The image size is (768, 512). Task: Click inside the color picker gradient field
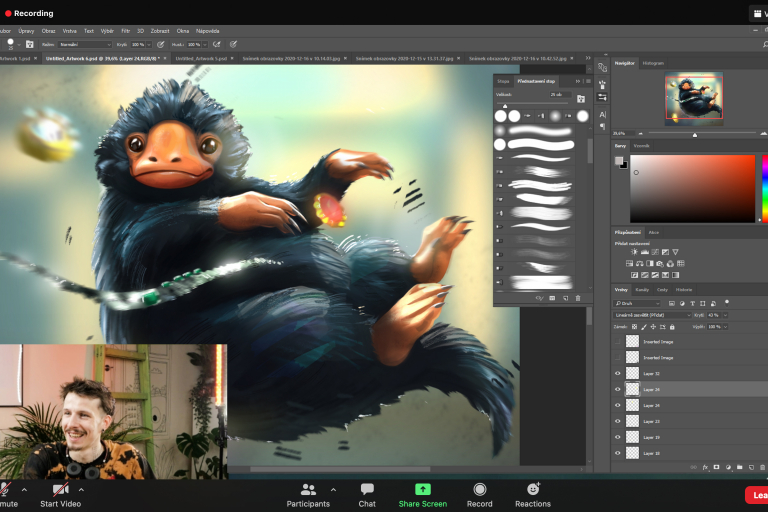[x=690, y=188]
